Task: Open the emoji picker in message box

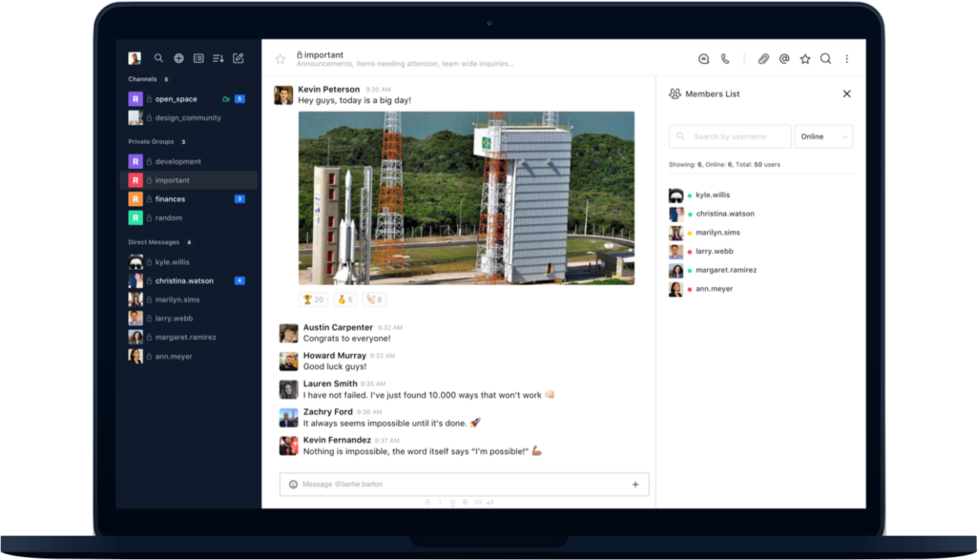Action: click(293, 485)
